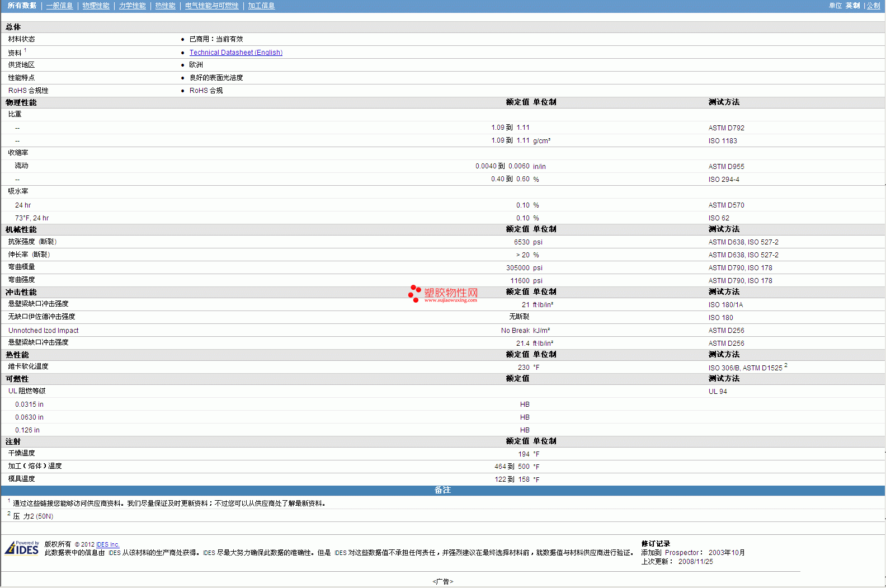Switch to the 一般信息 tab
Screen dimensions: 886x588
pyautogui.click(x=59, y=6)
